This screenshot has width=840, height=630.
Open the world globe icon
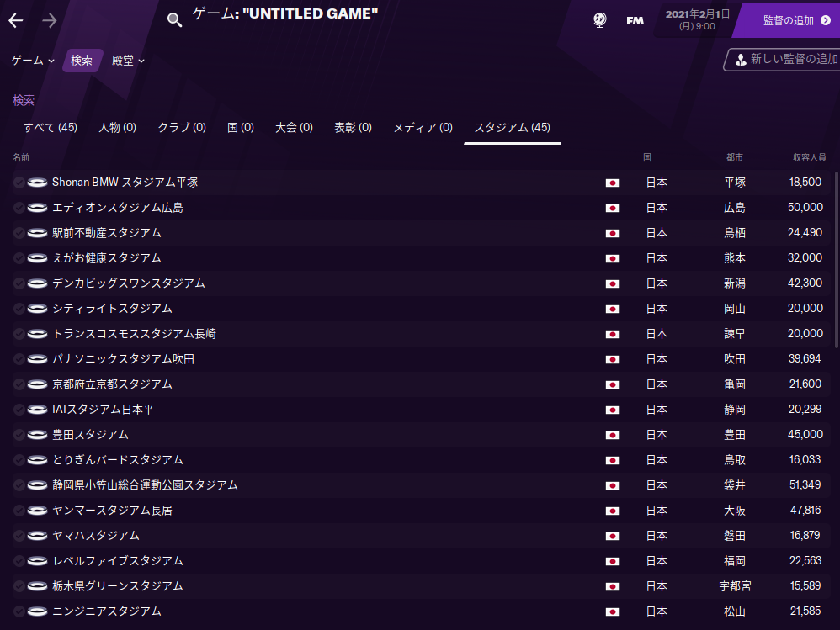[x=600, y=20]
